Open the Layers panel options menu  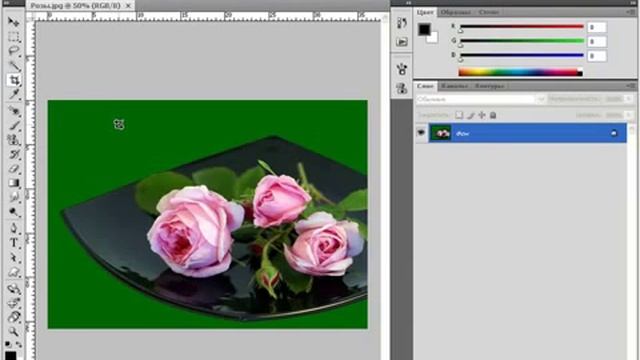coord(631,86)
